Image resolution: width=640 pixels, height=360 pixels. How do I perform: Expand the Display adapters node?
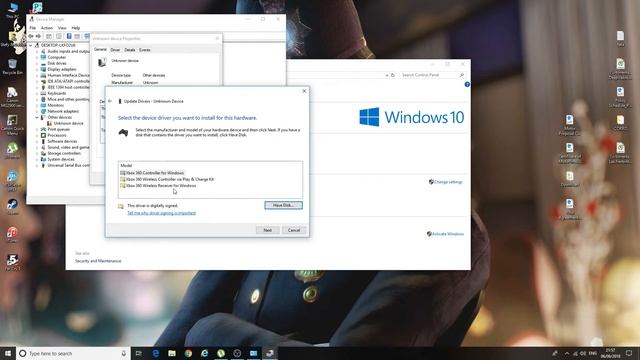pyautogui.click(x=37, y=69)
